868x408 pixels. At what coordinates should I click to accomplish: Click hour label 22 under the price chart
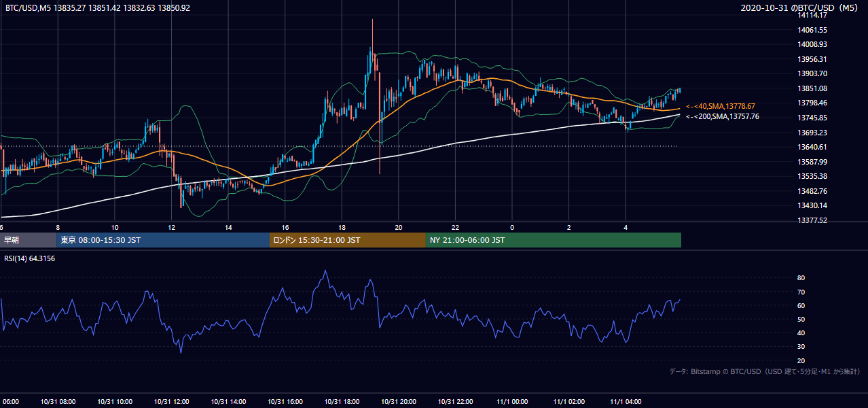coord(455,227)
